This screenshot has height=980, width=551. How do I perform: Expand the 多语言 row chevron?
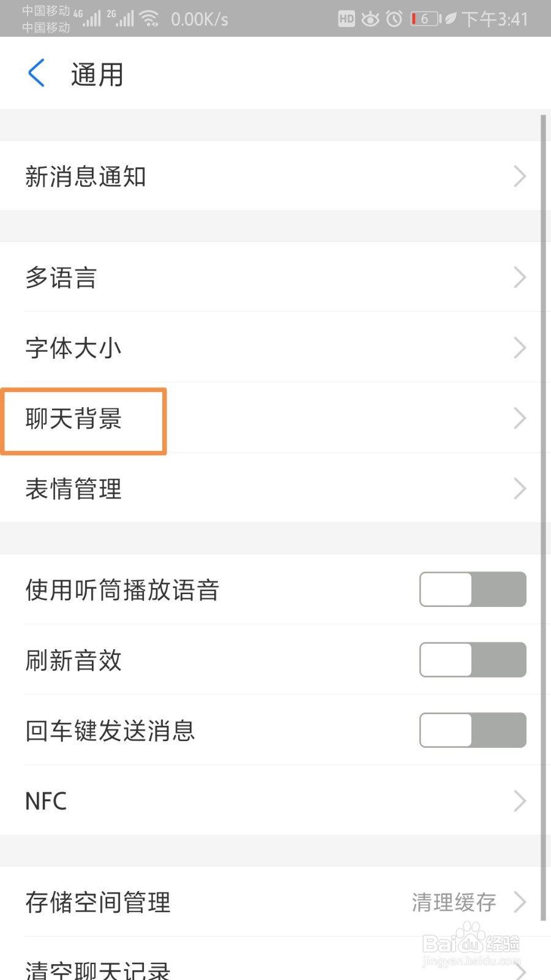point(520,277)
